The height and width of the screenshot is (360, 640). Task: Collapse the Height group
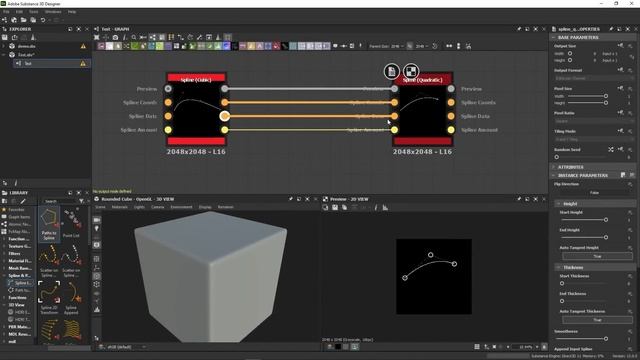coord(558,203)
